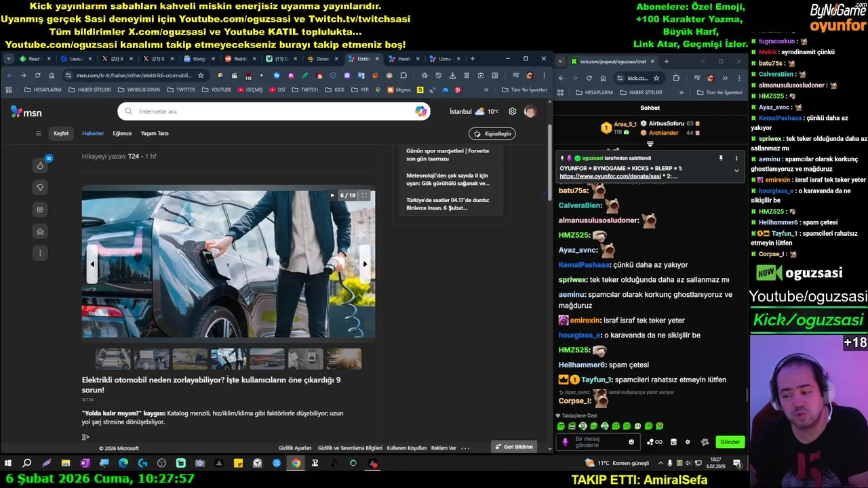Click the dislike thumbs-down icon in MSN sidebar
This screenshot has height=488, width=868.
coord(40,188)
